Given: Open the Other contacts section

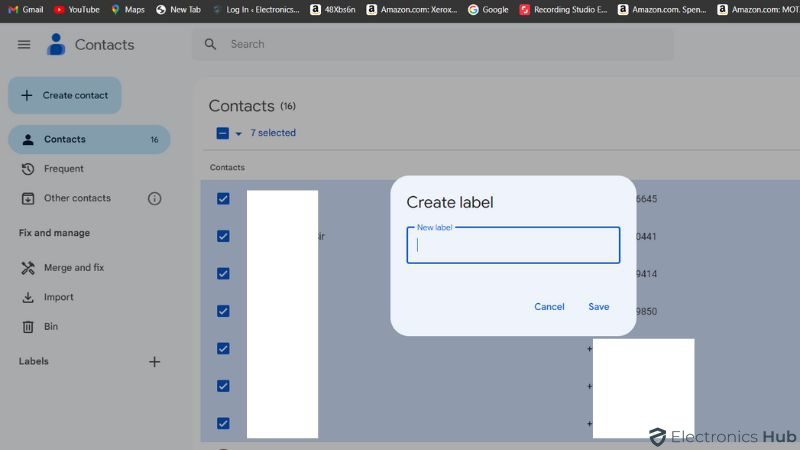Looking at the screenshot, I should point(77,198).
